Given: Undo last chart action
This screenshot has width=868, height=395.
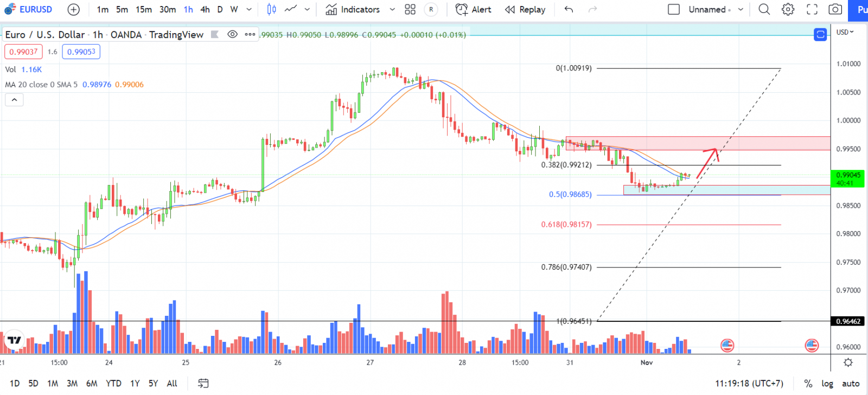Looking at the screenshot, I should point(569,9).
